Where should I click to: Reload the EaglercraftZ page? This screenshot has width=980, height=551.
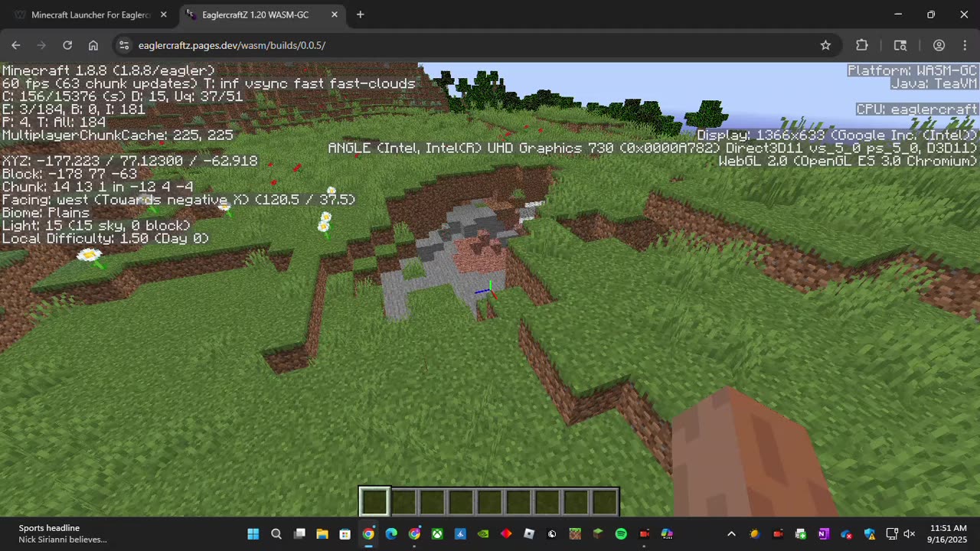67,45
